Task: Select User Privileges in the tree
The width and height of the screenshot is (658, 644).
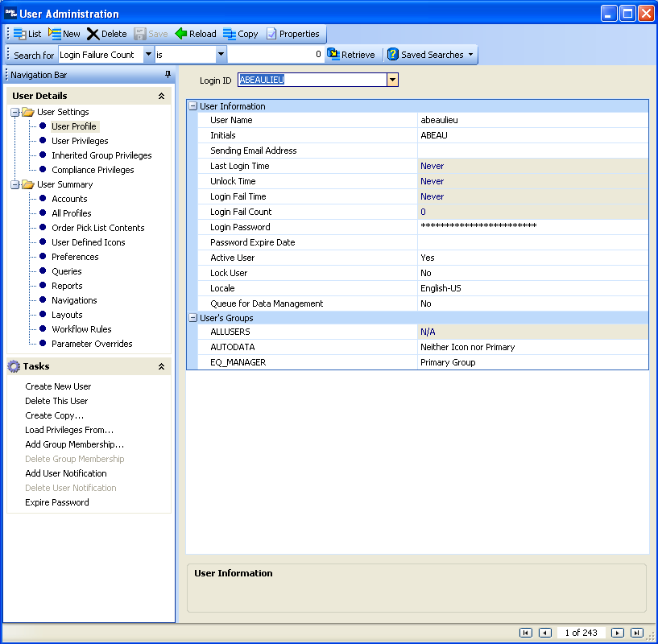Action: (80, 141)
